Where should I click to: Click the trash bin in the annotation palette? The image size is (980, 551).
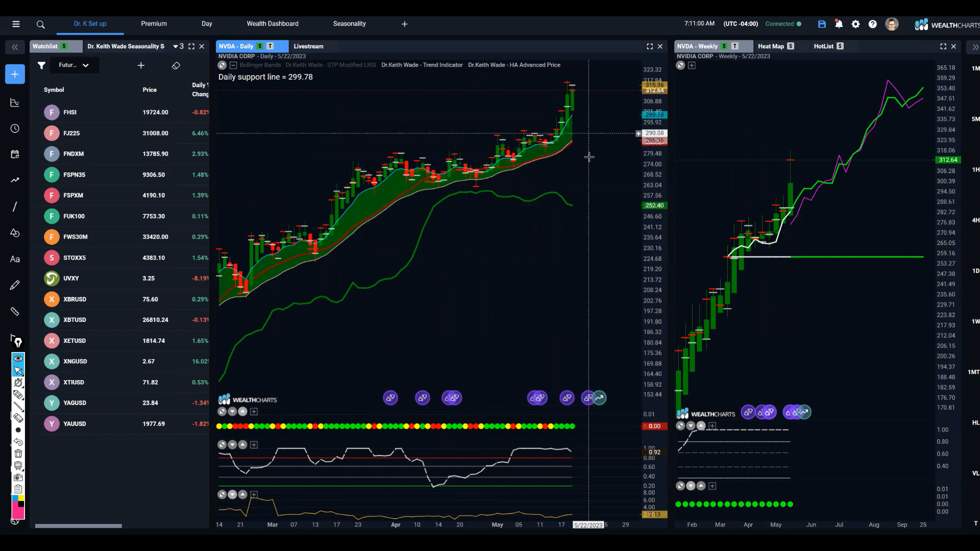click(x=18, y=454)
